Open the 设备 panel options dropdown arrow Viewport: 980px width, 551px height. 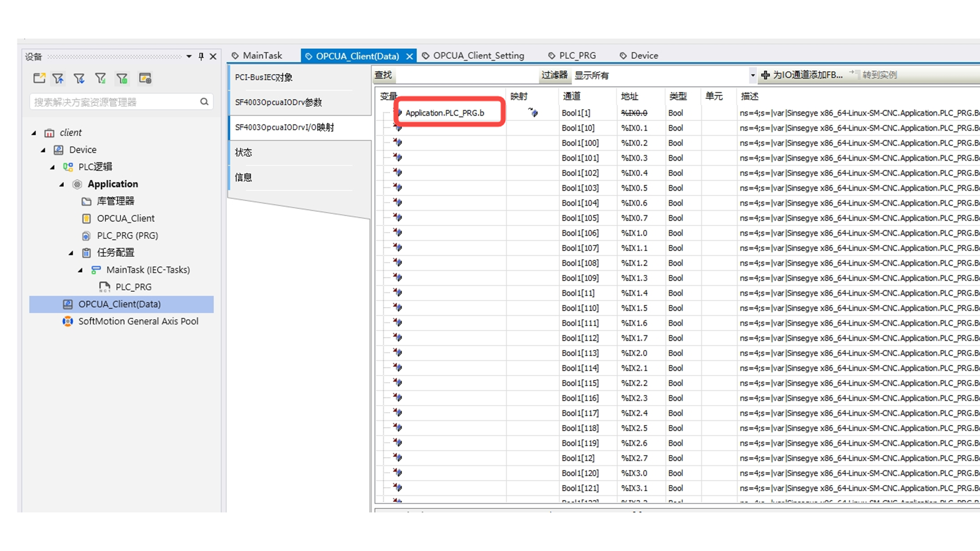(x=189, y=57)
